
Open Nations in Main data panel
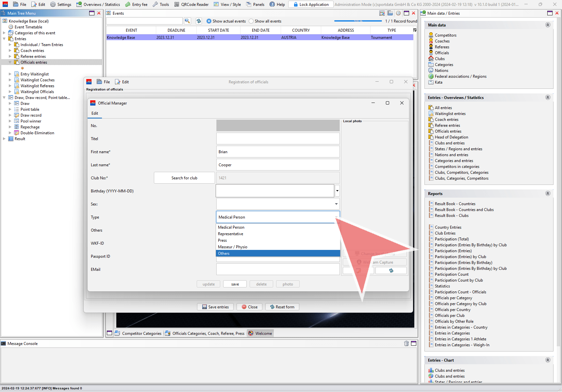(441, 71)
